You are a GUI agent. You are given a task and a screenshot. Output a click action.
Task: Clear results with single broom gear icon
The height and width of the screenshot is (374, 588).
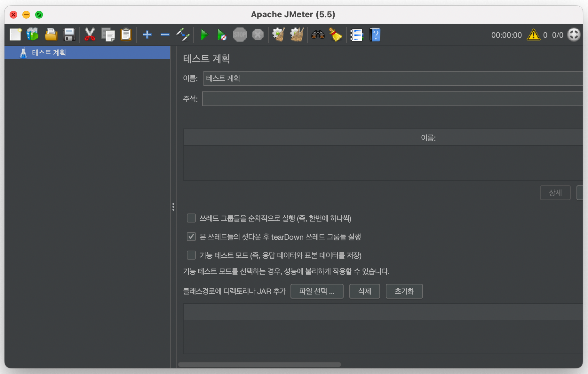[278, 35]
